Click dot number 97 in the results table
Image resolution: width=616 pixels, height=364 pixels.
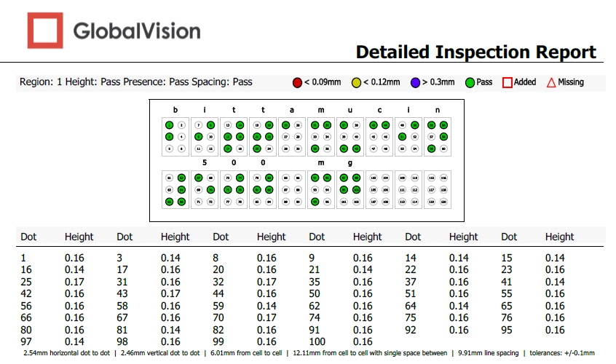coord(28,341)
